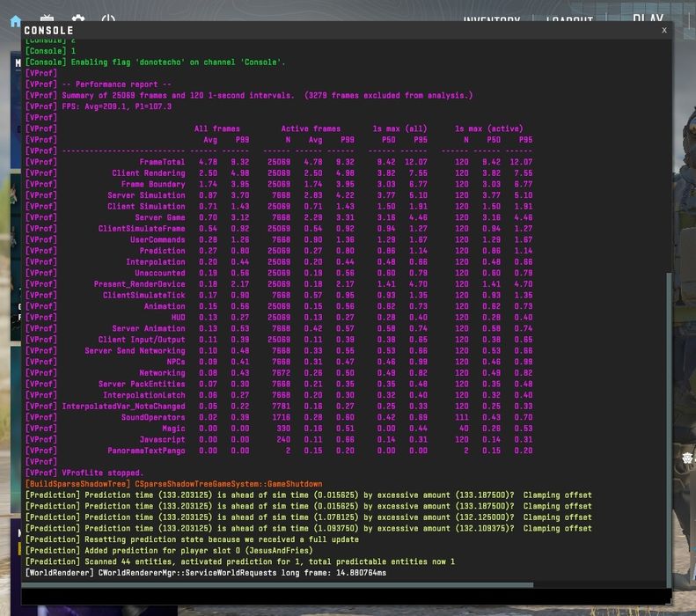Click the CONSOLE title bar label
Screen dimensions: 696x616
(48, 30)
